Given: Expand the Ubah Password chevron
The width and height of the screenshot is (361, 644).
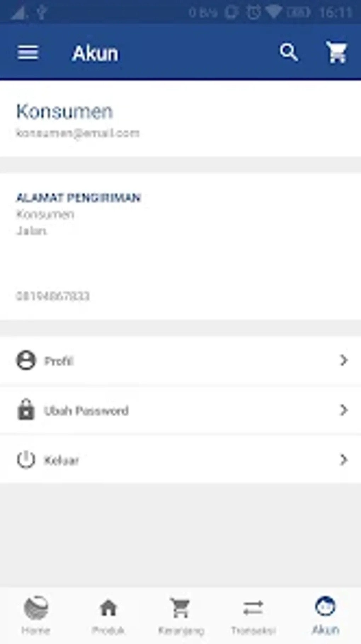Looking at the screenshot, I should [343, 410].
